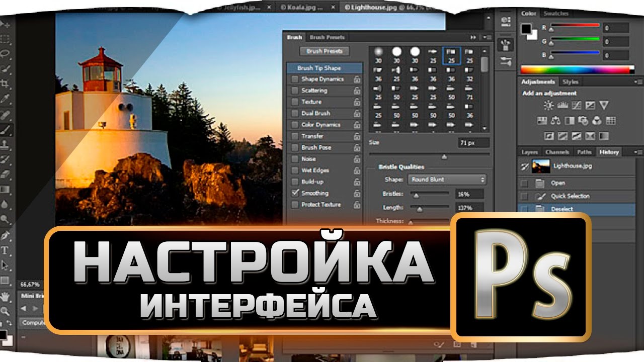Click the brush Size slider handle
The image size is (644, 362).
click(x=444, y=157)
